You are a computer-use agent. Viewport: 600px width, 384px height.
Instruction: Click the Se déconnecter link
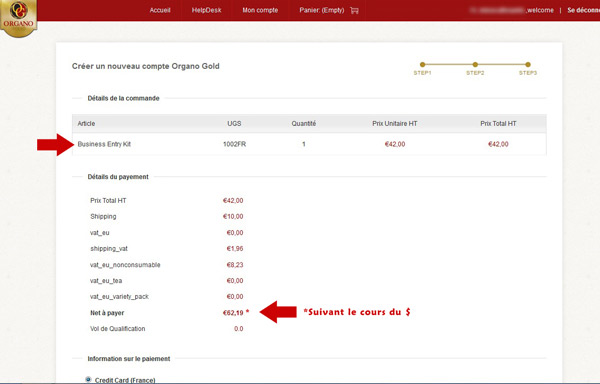click(x=584, y=10)
